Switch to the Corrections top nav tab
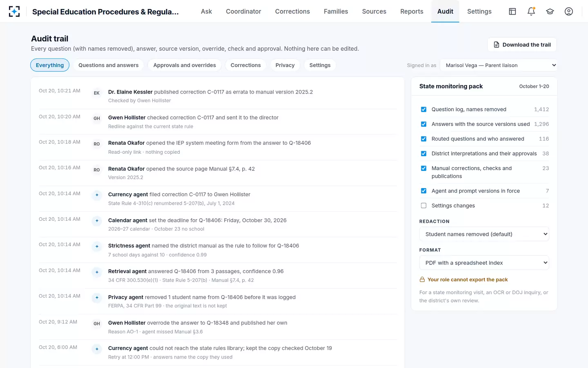Viewport: 588px width, 368px height. pyautogui.click(x=292, y=11)
